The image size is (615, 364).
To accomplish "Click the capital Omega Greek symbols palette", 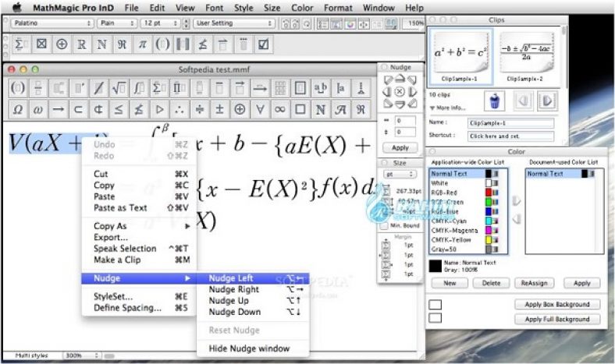I will (x=18, y=109).
